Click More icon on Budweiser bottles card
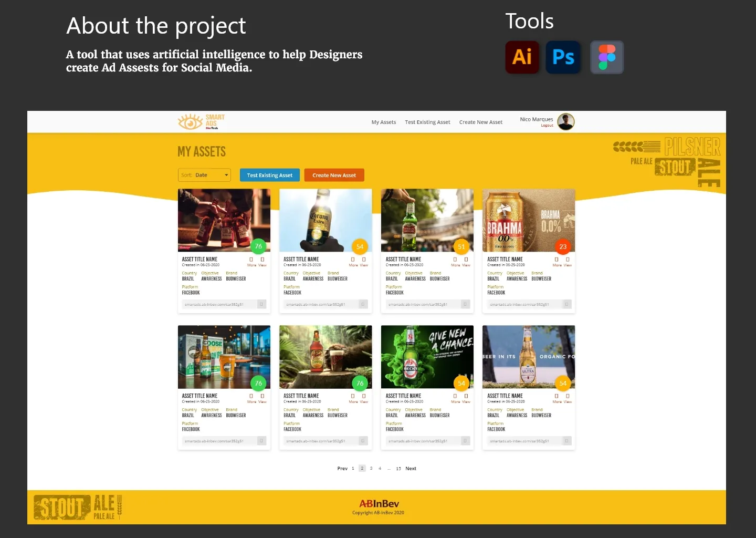The height and width of the screenshot is (538, 756). click(x=251, y=260)
